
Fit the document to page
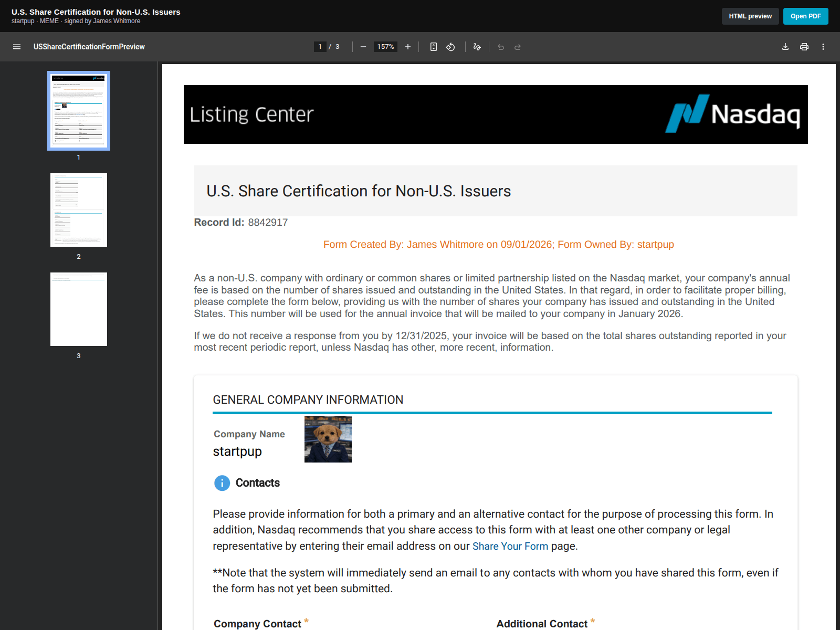tap(434, 47)
